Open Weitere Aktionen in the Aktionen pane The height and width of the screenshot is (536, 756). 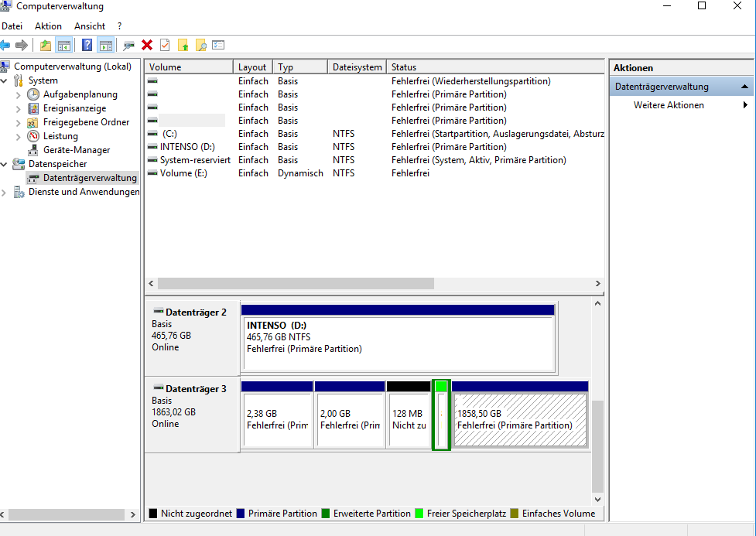point(669,105)
